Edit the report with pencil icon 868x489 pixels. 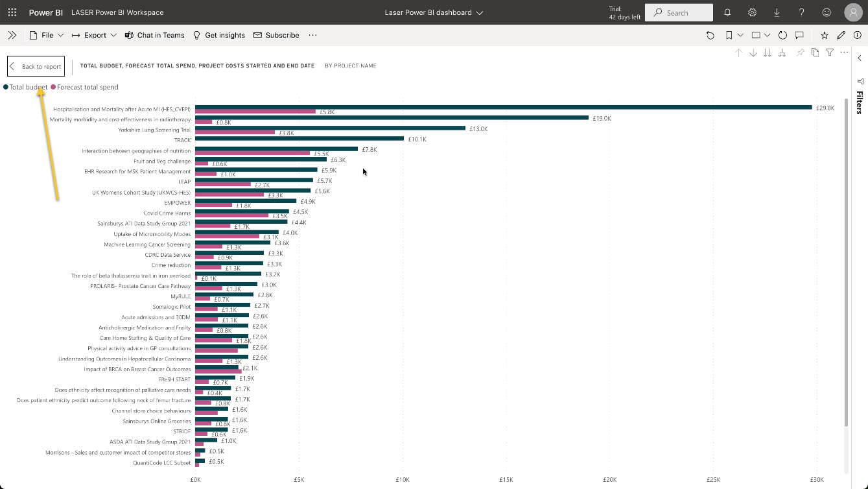tap(841, 35)
